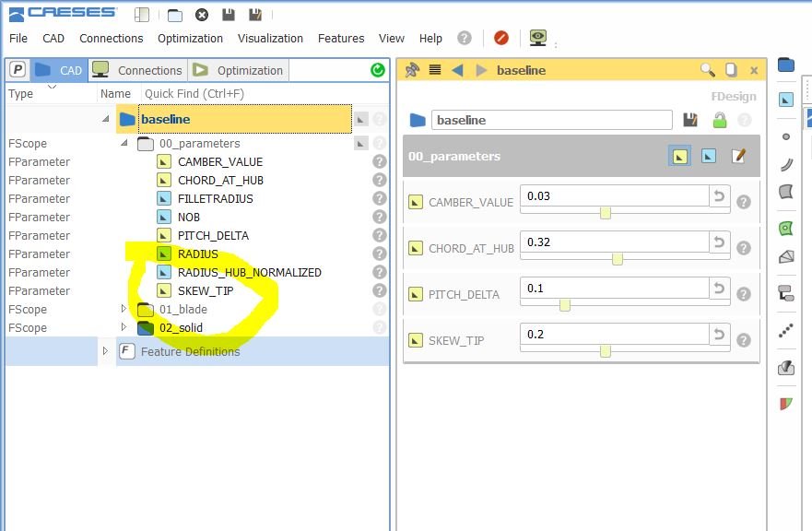Screen dimensions: 812x531
Task: Click the CHORD_AT_HUB value field
Action: click(613, 242)
